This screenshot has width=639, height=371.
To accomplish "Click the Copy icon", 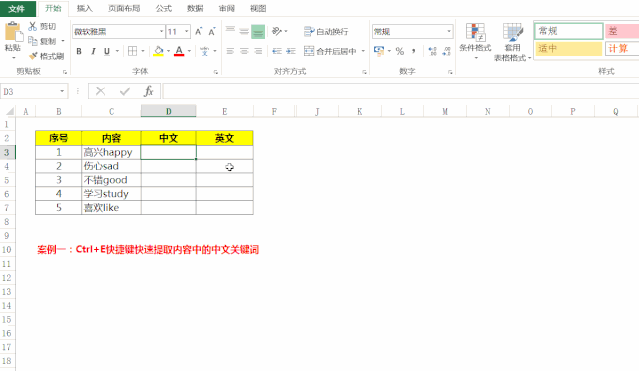I will pos(33,41).
